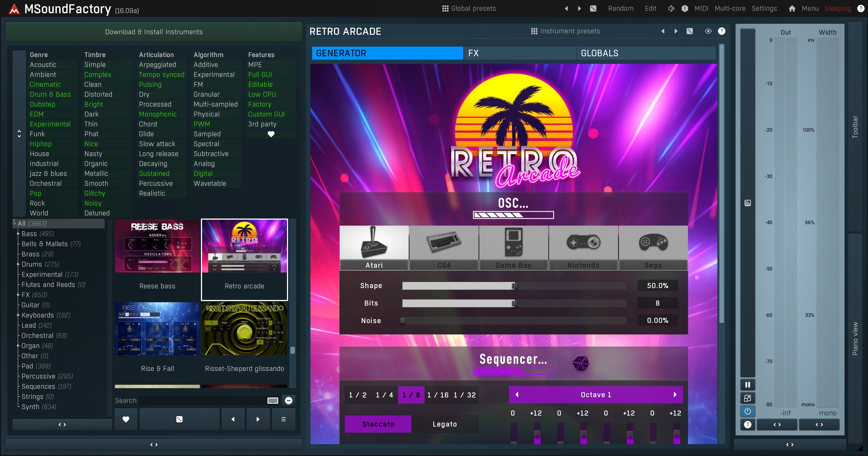Select the Sega controller oscillator
Viewport: 868px width, 456px height.
coord(653,248)
